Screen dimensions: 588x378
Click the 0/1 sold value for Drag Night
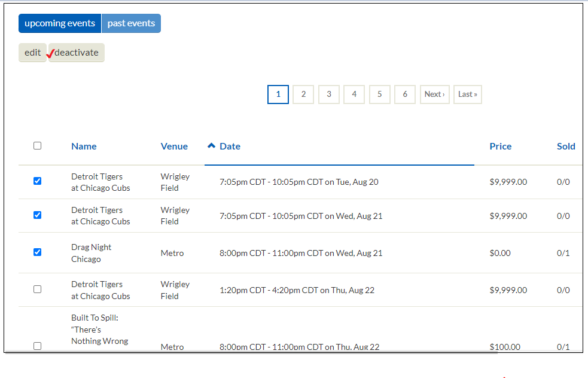tap(563, 253)
